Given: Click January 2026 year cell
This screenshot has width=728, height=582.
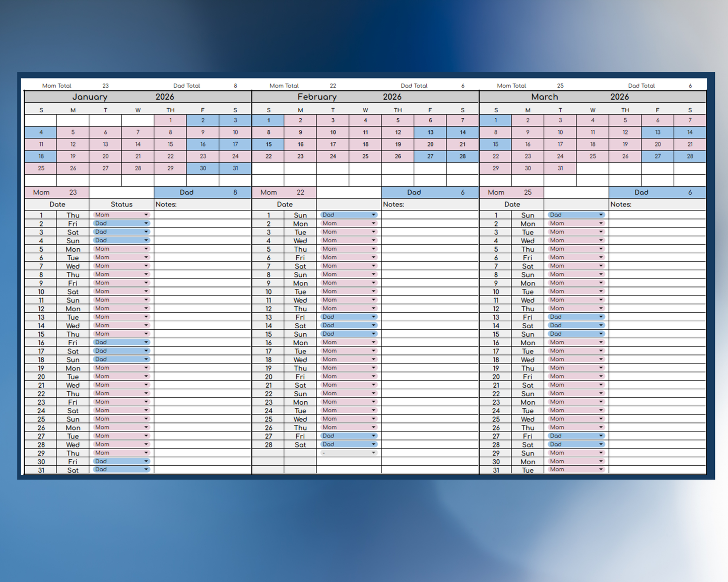Looking at the screenshot, I should click(165, 97).
